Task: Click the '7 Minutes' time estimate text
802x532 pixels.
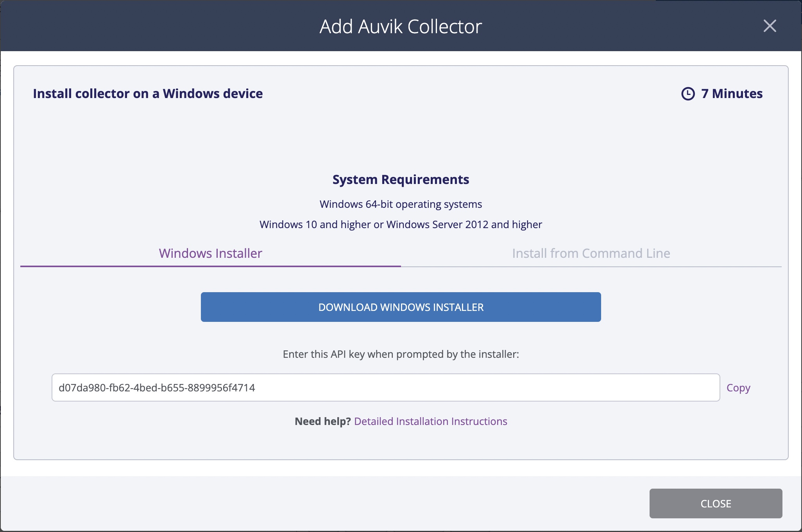Action: [x=732, y=94]
